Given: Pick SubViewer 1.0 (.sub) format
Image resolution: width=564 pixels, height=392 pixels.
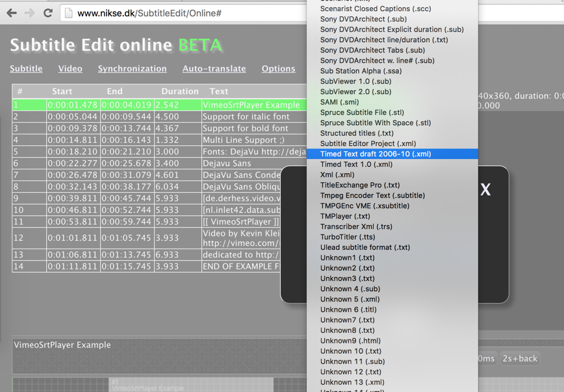Looking at the screenshot, I should click(x=392, y=82).
